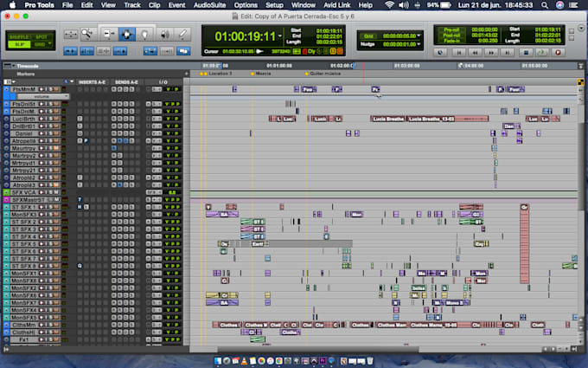
Task: Open Wi-Fi status in menu bar
Action: [390, 5]
